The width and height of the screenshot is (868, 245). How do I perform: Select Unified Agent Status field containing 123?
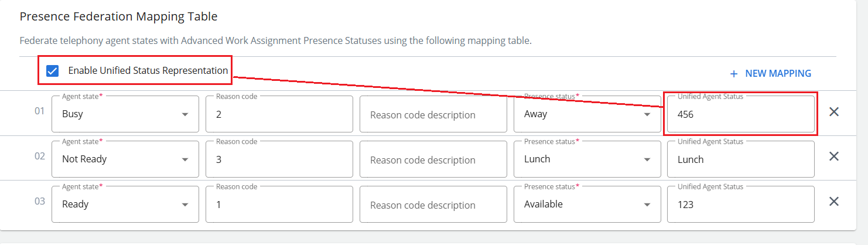tap(740, 205)
